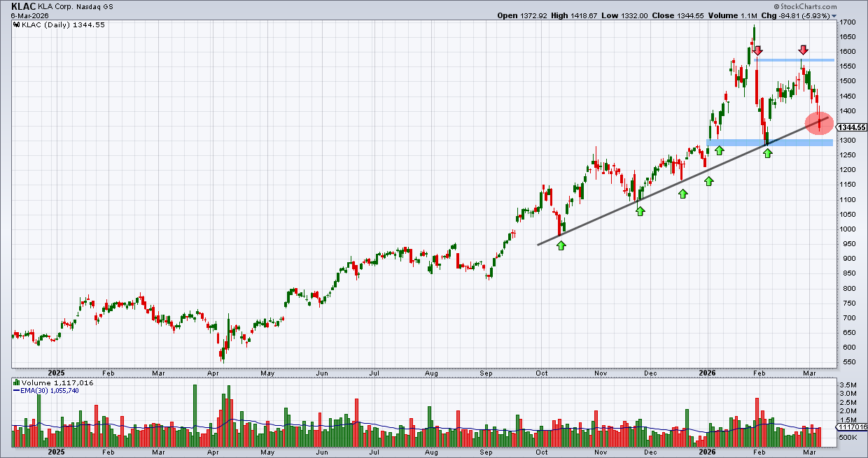The width and height of the screenshot is (868, 458).
Task: Click the 1700 price axis label
Action: click(848, 22)
